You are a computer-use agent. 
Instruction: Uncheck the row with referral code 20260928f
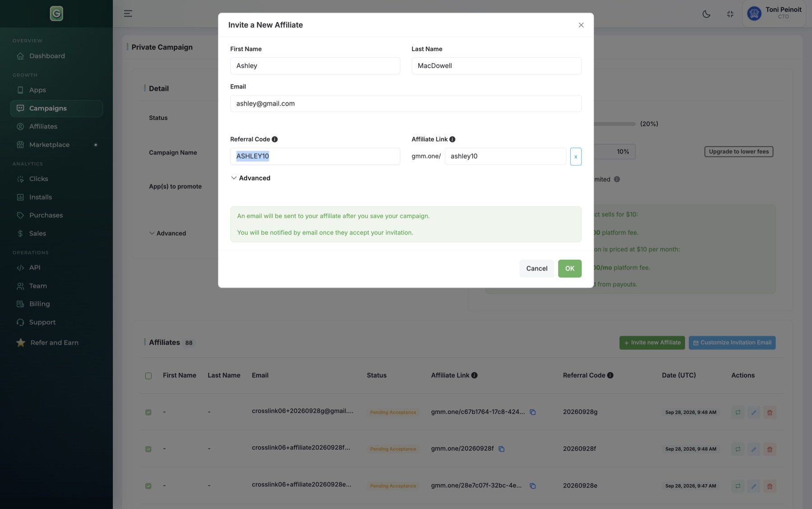(x=148, y=449)
